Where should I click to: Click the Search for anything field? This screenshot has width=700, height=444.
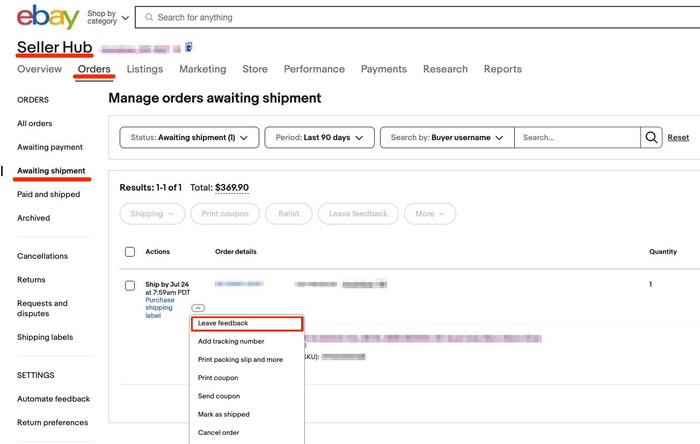coord(400,18)
